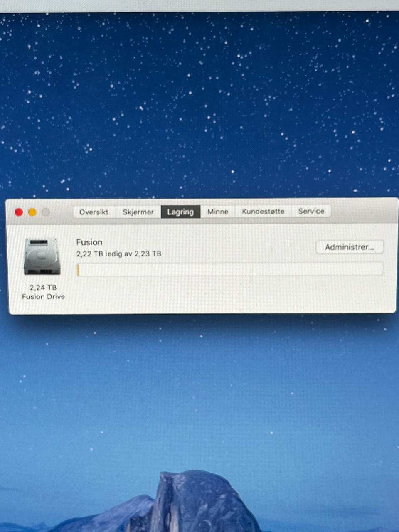This screenshot has width=399, height=532.
Task: Open the Skjermer tab
Action: point(138,212)
